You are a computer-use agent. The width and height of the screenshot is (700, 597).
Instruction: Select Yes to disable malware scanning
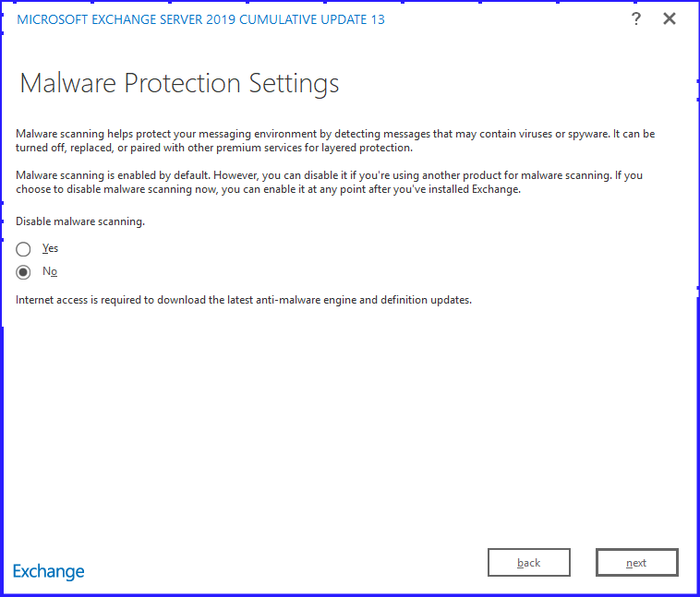(23, 249)
